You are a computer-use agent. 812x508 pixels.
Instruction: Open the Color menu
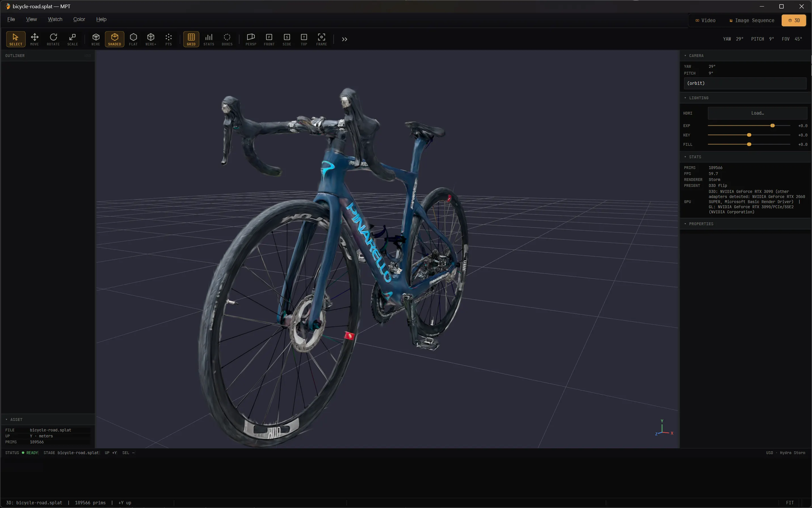(79, 20)
